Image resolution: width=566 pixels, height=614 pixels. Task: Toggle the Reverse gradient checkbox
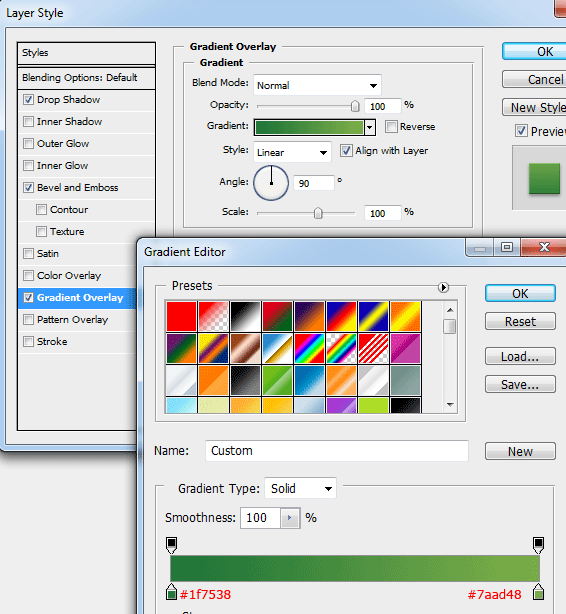(391, 126)
